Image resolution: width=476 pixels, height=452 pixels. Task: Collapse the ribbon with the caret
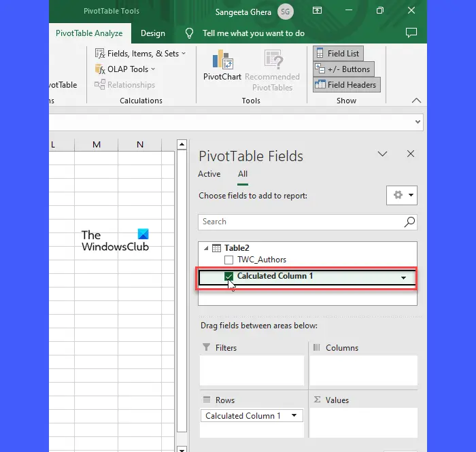click(416, 101)
